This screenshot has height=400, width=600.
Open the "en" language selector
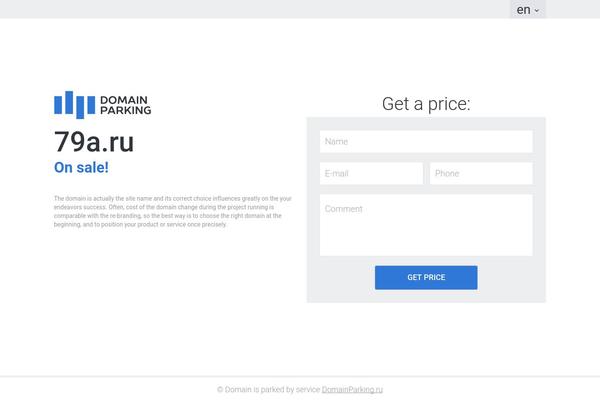point(528,9)
